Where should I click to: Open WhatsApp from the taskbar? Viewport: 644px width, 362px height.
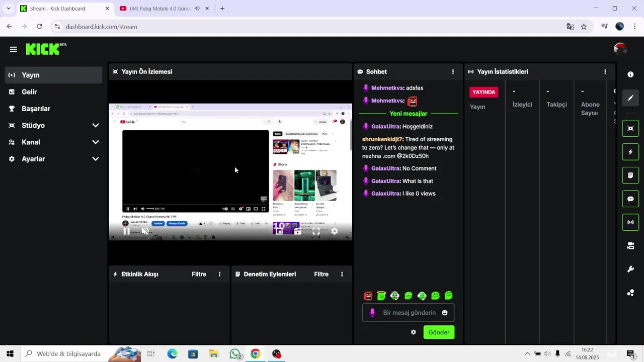(235, 354)
